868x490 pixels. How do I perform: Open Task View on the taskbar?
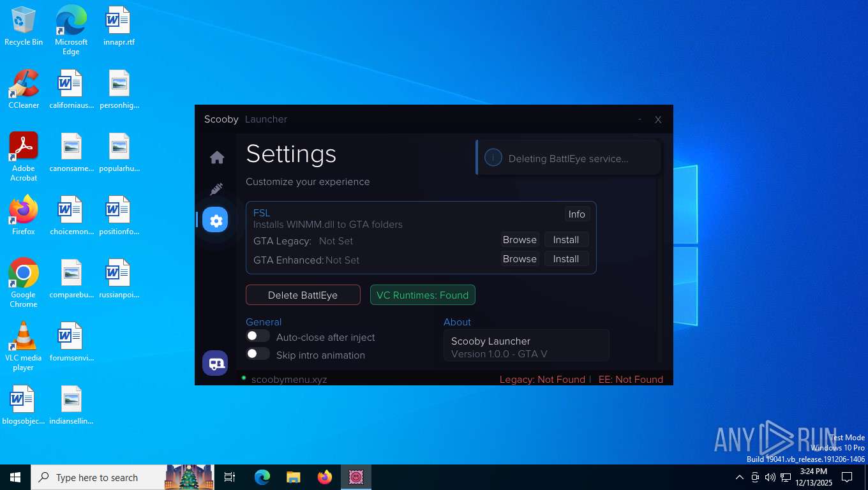click(230, 477)
